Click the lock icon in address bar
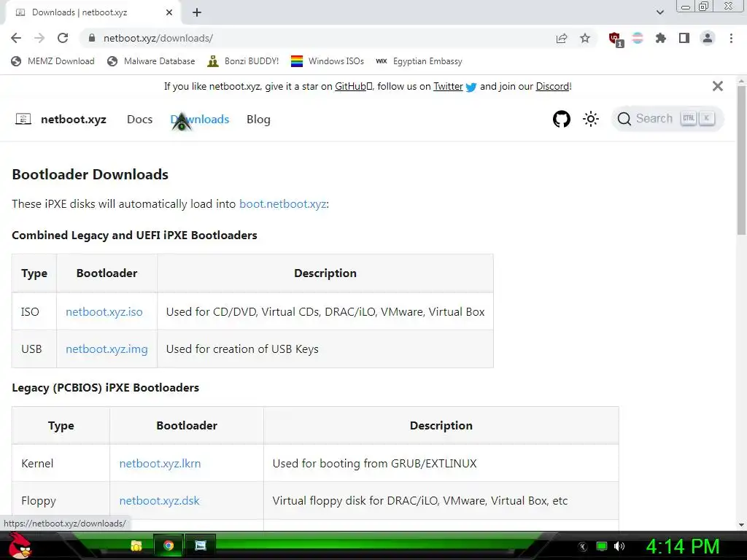Screen dimensions: 747x560 pos(92,38)
